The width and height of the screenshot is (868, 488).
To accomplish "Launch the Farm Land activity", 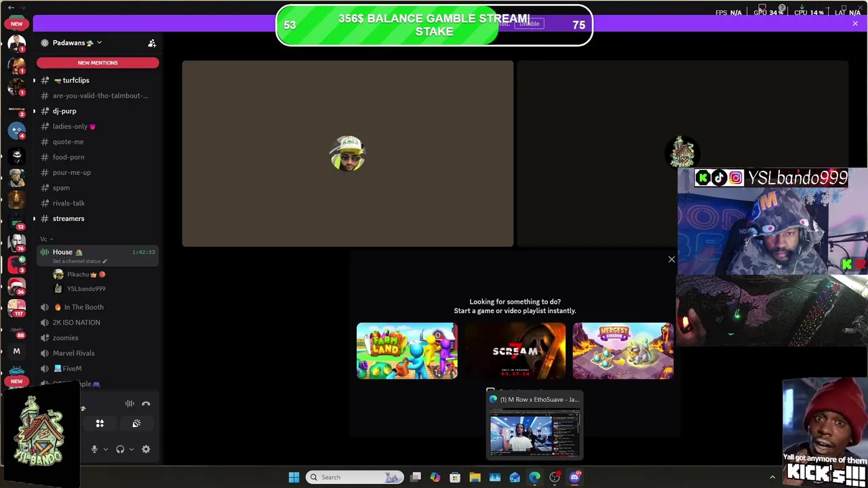I will (407, 350).
